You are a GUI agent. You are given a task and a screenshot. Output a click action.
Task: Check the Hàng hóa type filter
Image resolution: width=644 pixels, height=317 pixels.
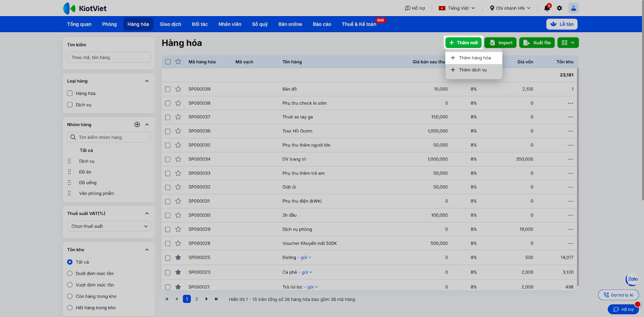tap(70, 93)
